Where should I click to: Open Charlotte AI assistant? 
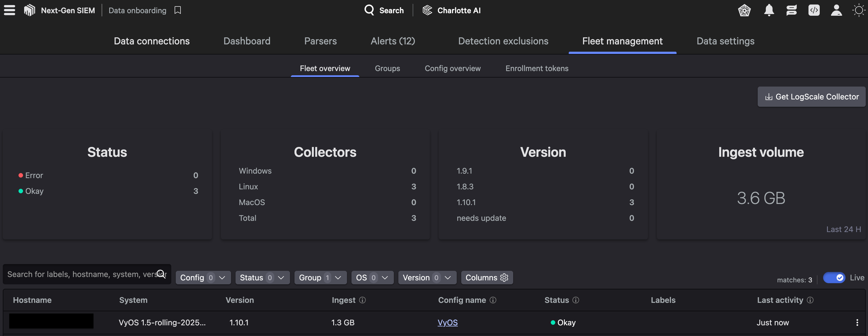pos(451,10)
